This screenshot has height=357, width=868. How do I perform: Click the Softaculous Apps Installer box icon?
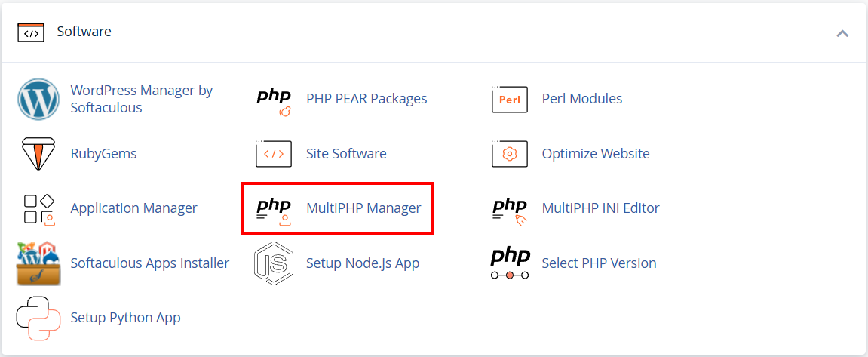coord(38,263)
